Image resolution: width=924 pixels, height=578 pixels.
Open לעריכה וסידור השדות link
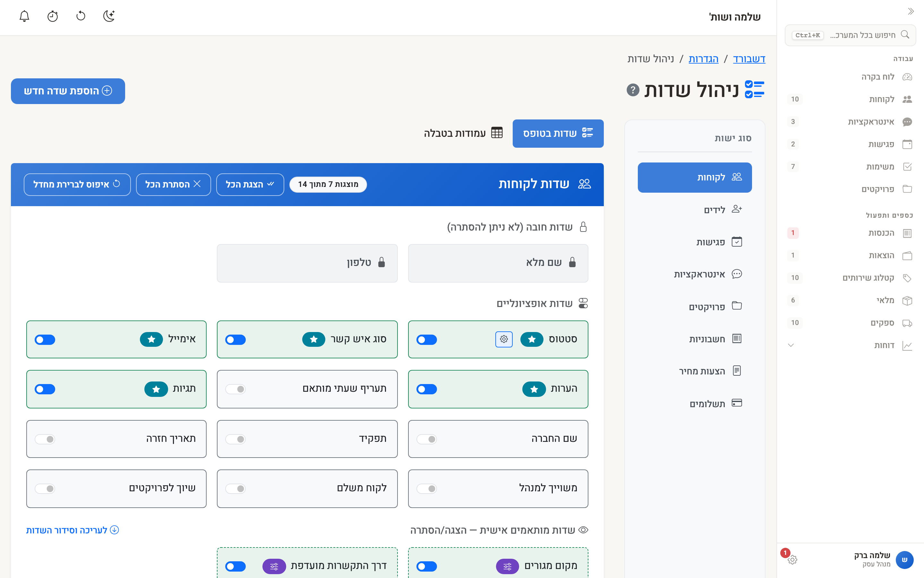click(73, 530)
